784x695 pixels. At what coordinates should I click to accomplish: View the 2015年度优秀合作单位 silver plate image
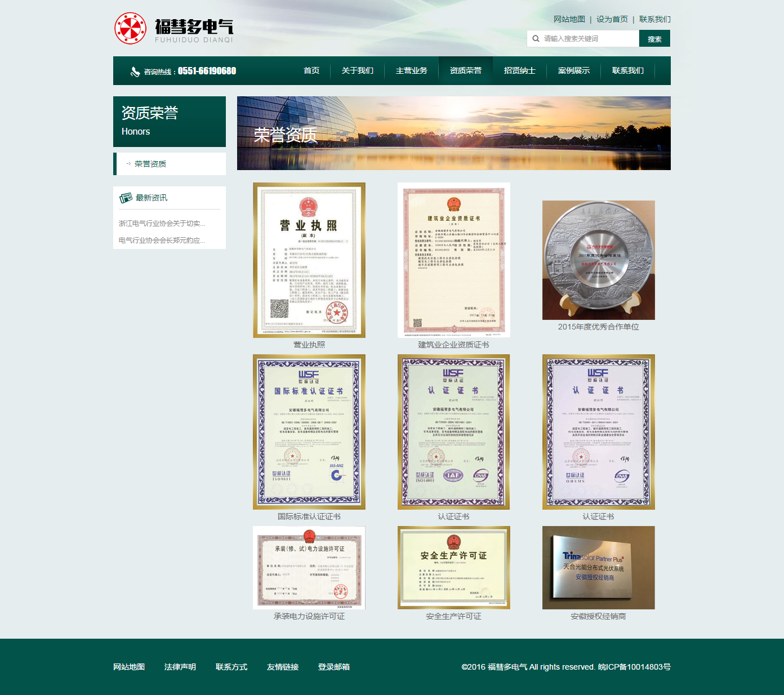pos(598,260)
